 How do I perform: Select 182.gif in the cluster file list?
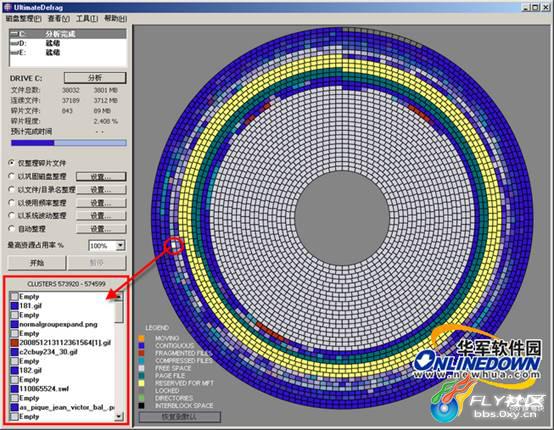click(30, 370)
